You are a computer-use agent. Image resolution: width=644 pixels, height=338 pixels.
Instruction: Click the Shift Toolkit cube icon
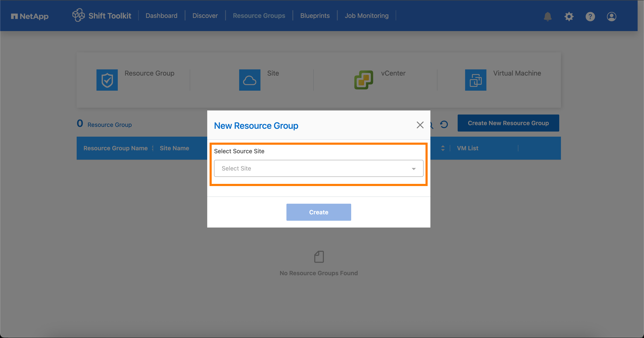[x=79, y=15]
